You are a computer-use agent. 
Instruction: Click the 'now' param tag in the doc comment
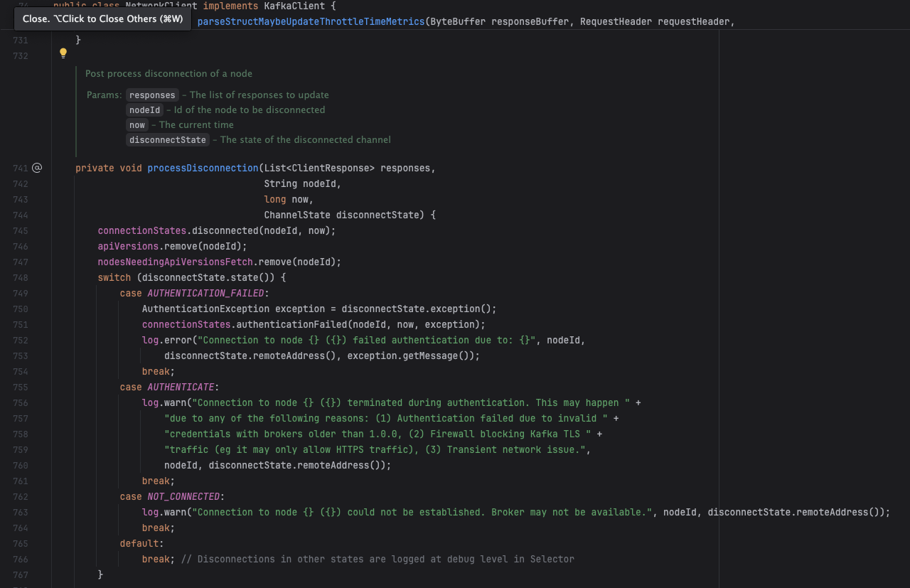click(137, 125)
